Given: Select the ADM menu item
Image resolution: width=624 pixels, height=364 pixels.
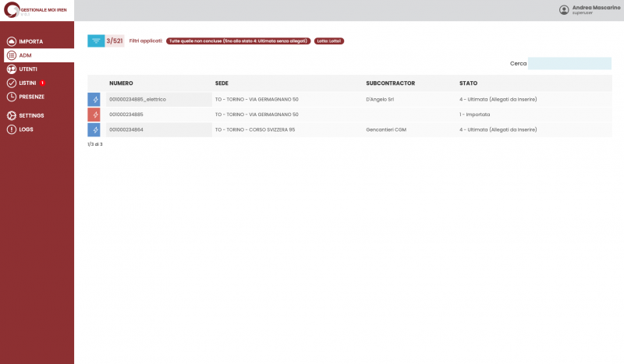Looking at the screenshot, I should [38, 55].
